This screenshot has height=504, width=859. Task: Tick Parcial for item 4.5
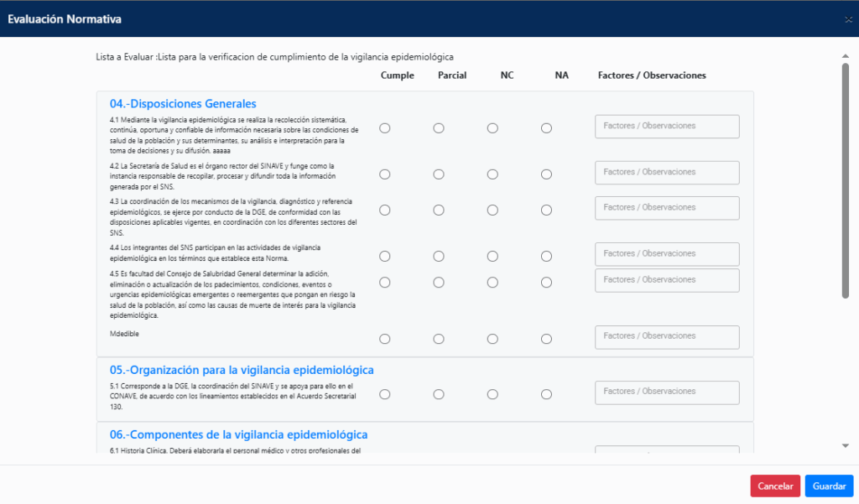click(439, 283)
